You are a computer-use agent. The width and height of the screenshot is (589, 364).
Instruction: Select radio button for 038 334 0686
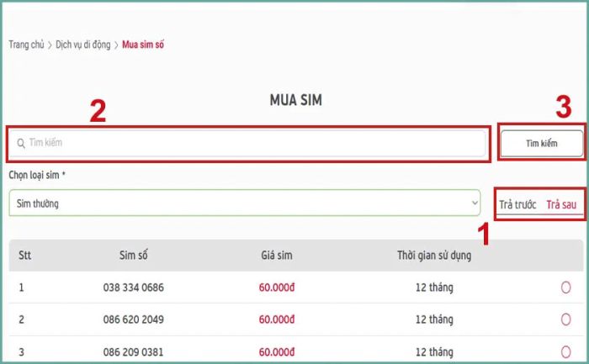point(565,288)
